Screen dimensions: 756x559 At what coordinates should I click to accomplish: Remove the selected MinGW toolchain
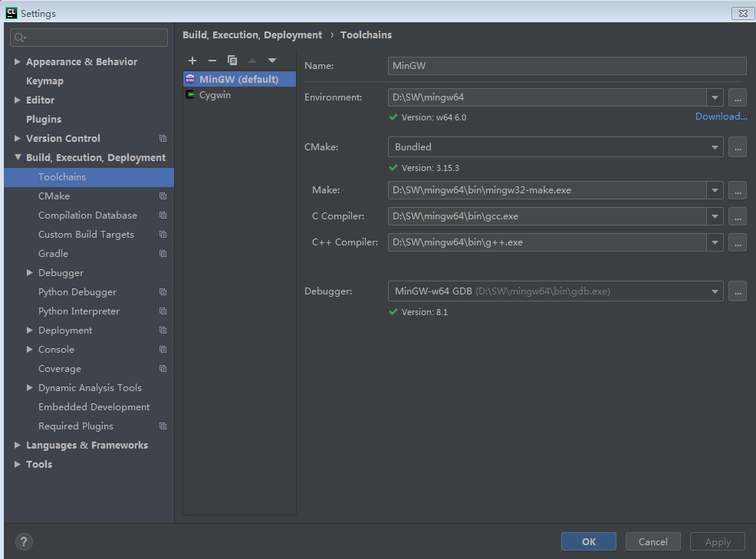coord(212,60)
